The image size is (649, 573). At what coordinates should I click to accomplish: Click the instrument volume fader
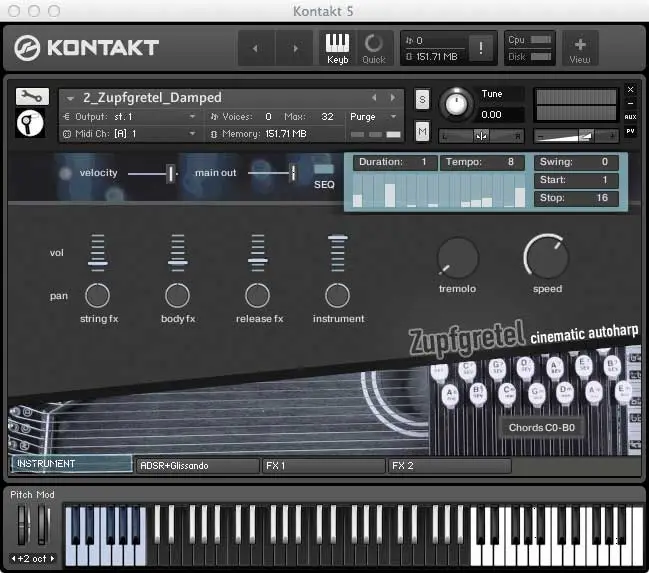click(338, 253)
